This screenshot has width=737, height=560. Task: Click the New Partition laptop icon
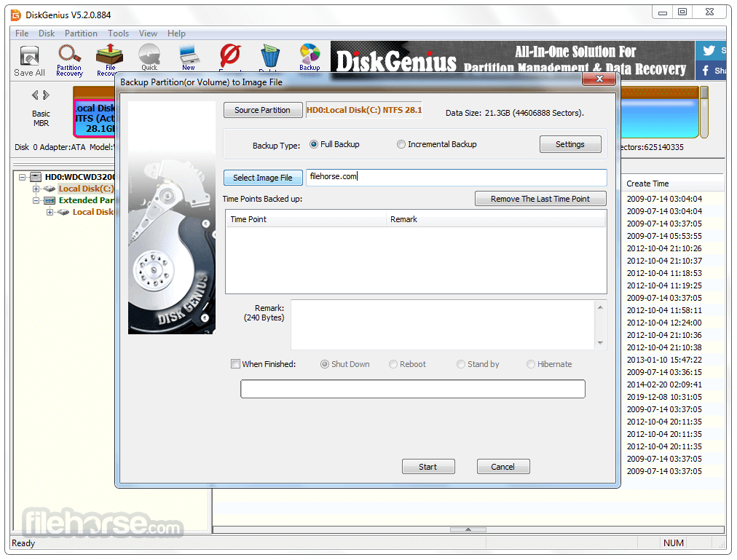coord(189,58)
